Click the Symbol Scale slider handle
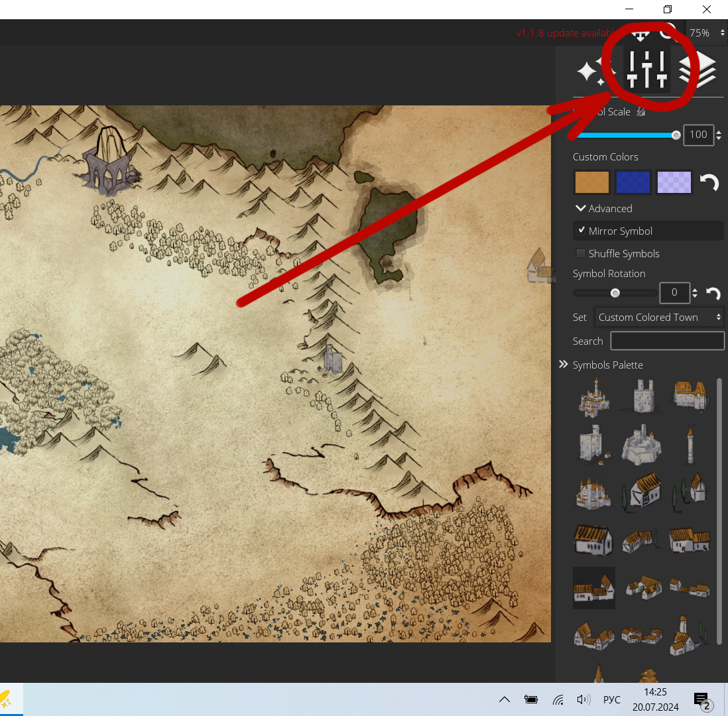Image resolution: width=728 pixels, height=716 pixels. pyautogui.click(x=676, y=135)
